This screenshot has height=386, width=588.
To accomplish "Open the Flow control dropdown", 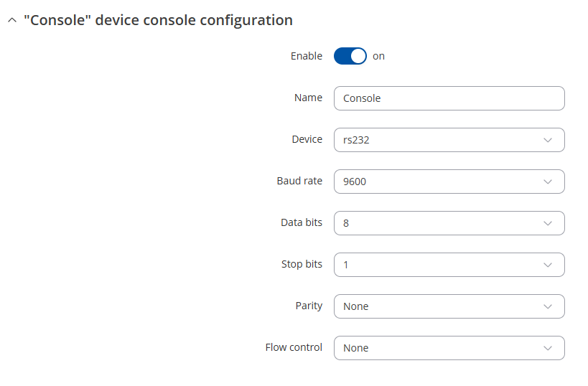I will (438, 348).
